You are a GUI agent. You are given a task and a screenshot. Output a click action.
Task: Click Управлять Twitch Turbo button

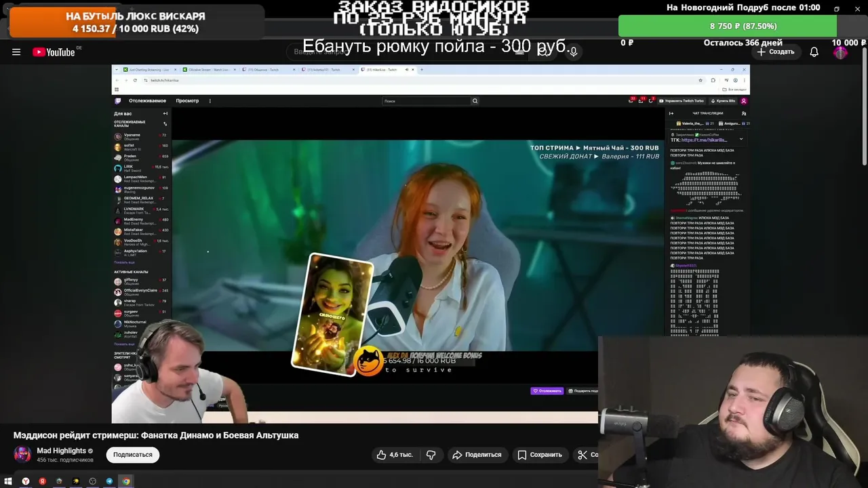[682, 101]
